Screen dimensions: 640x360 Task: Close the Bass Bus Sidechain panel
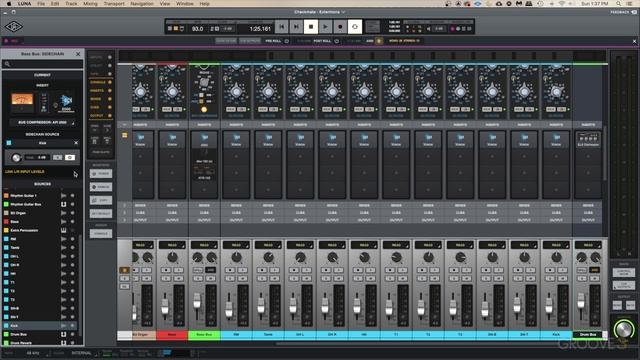tap(78, 54)
